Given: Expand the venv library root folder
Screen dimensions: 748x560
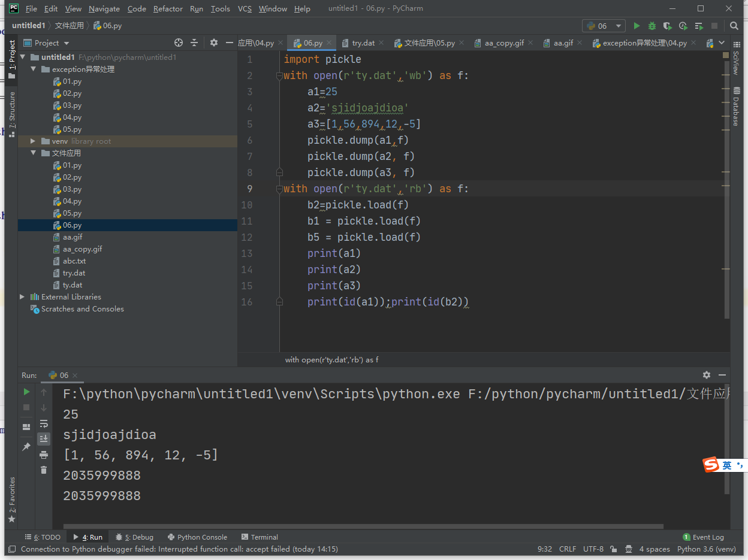Looking at the screenshot, I should coord(34,141).
